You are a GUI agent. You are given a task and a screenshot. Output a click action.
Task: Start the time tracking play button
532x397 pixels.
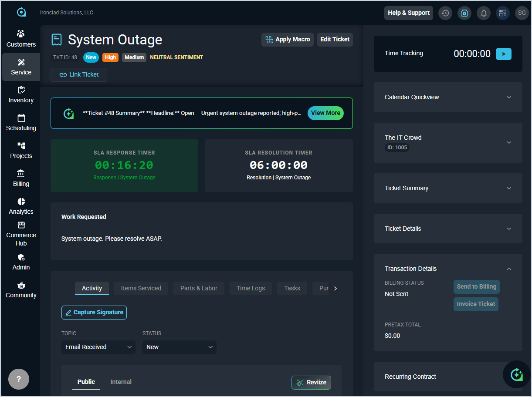pyautogui.click(x=503, y=54)
